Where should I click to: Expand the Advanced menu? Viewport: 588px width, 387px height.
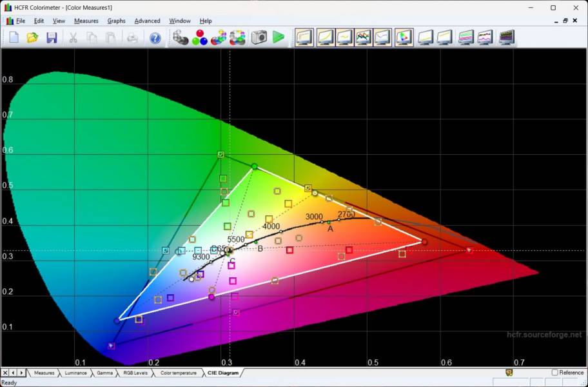147,21
